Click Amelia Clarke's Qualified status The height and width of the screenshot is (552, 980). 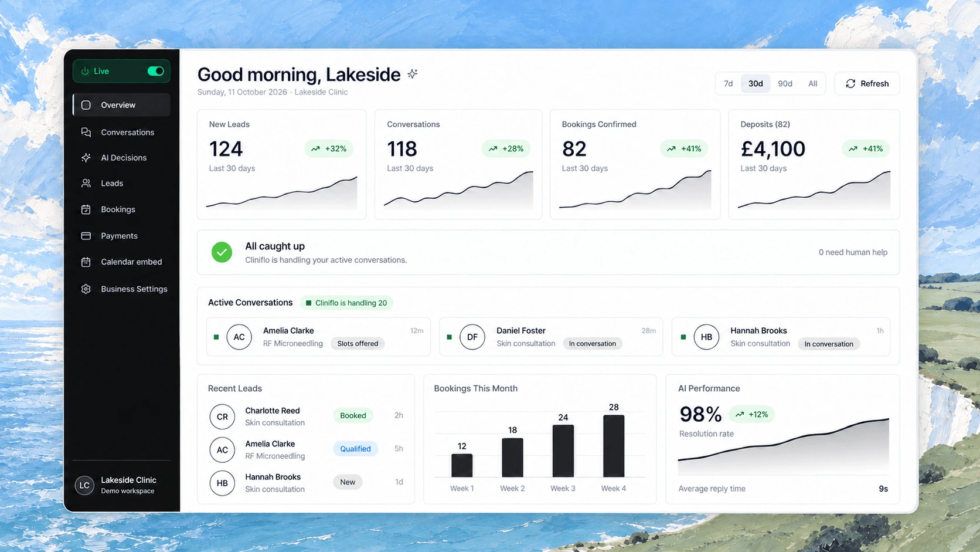pos(355,449)
